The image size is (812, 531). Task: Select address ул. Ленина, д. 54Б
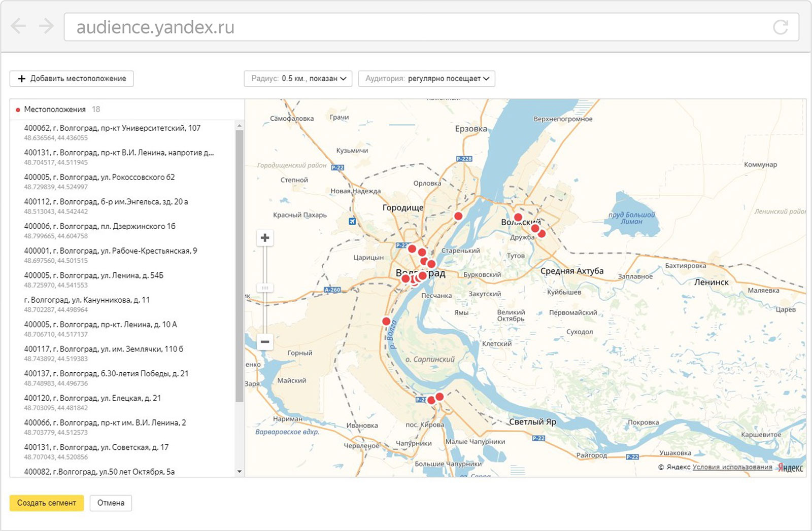[122, 280]
